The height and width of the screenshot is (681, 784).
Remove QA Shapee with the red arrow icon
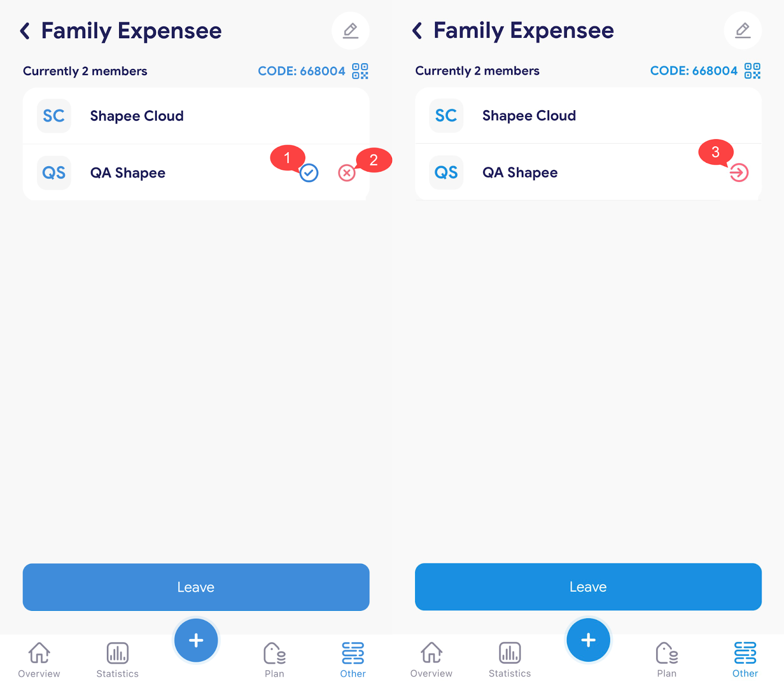click(x=739, y=173)
